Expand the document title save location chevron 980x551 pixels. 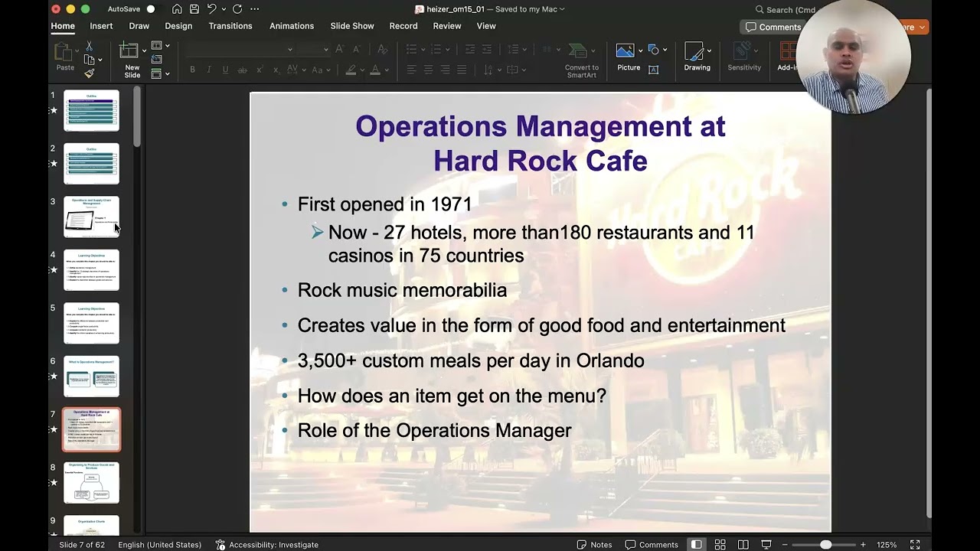[562, 9]
